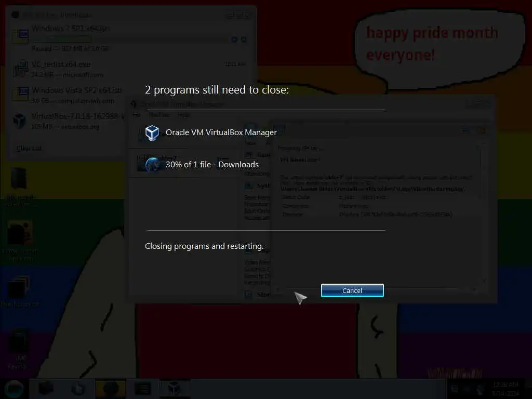Image resolution: width=532 pixels, height=399 pixels.
Task: Cancel the shutdown and restart
Action: [352, 290]
